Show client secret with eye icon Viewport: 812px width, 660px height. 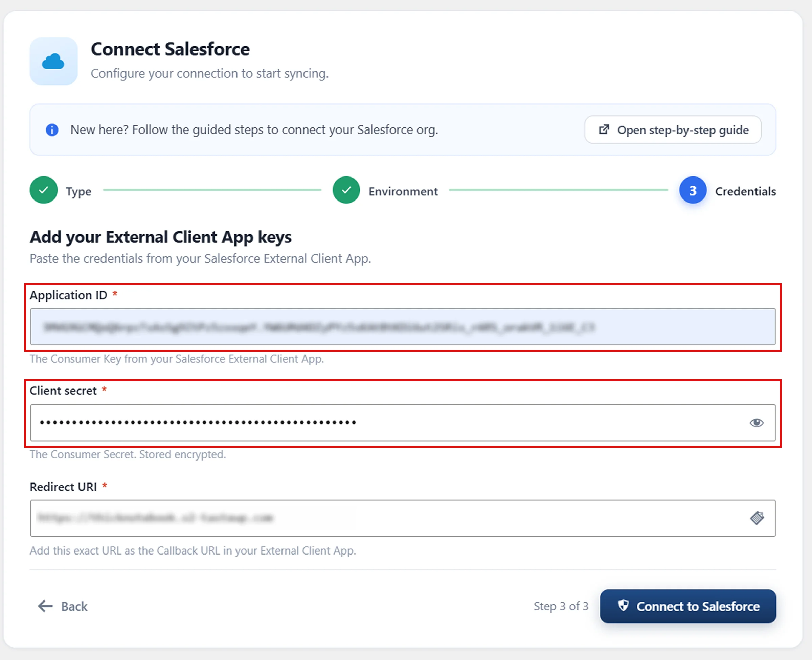tap(757, 423)
